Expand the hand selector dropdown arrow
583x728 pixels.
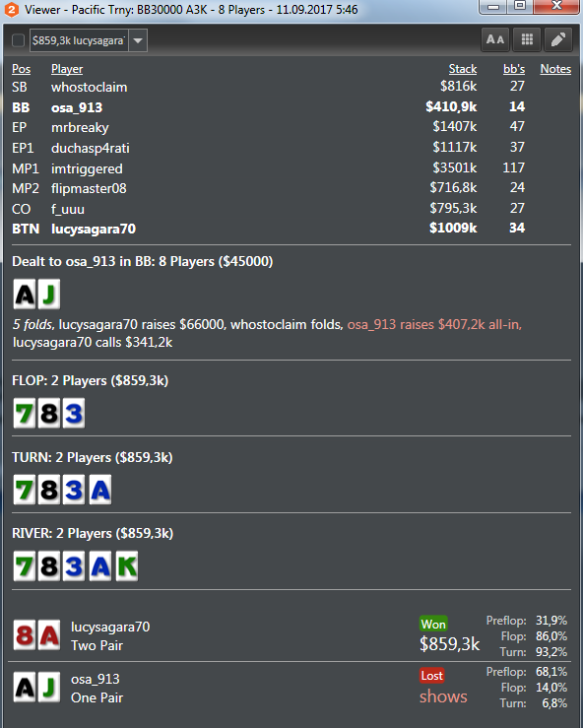coord(138,40)
